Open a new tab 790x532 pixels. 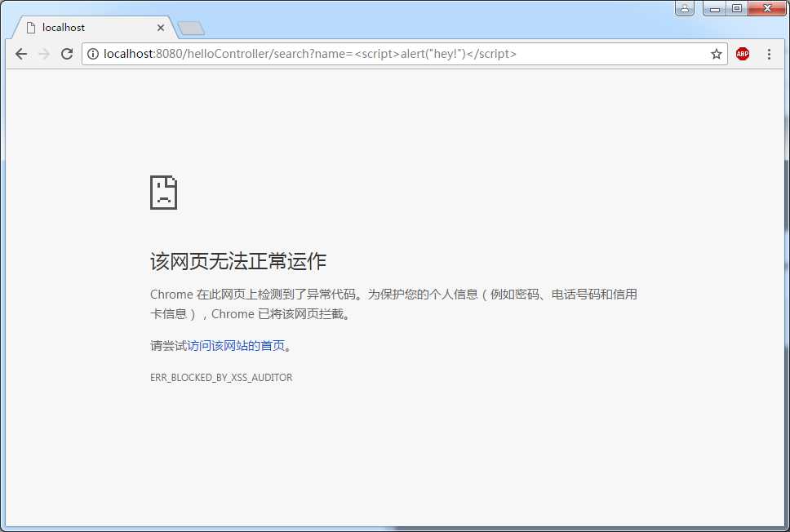point(192,29)
